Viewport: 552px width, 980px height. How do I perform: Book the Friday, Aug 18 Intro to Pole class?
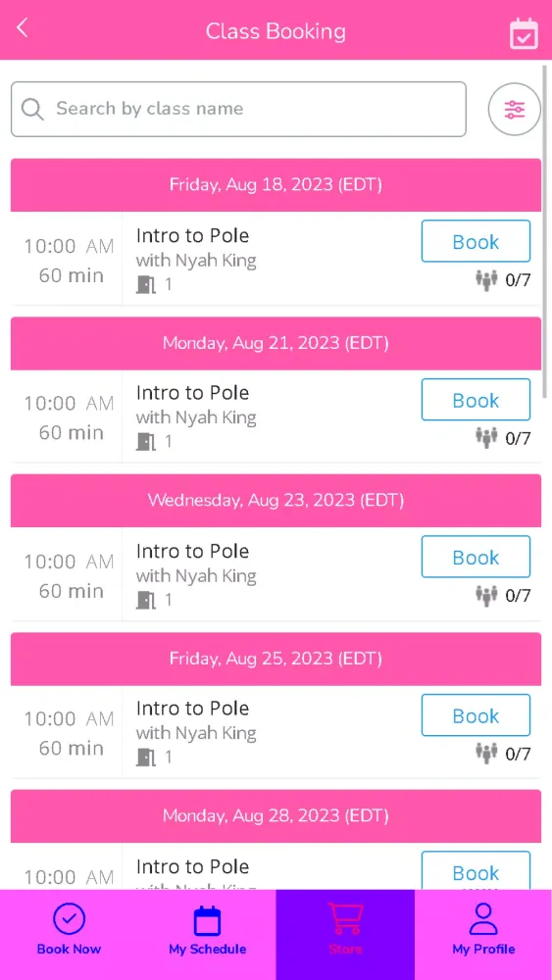[x=476, y=241]
